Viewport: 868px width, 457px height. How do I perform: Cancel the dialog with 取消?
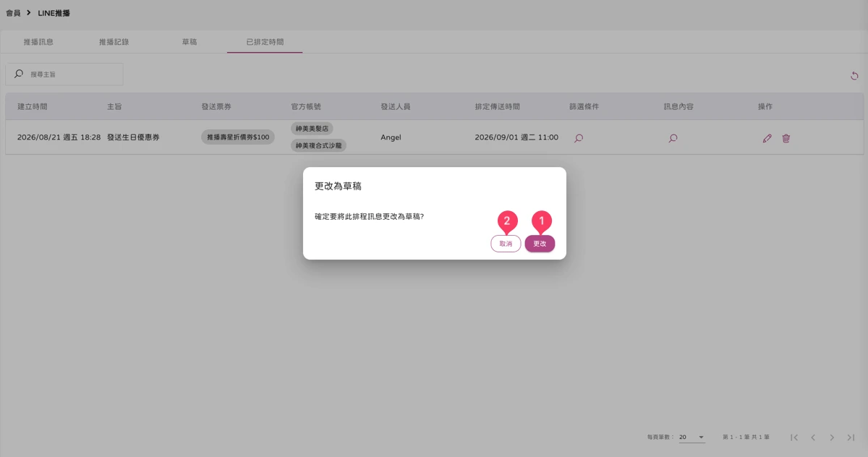pyautogui.click(x=506, y=244)
